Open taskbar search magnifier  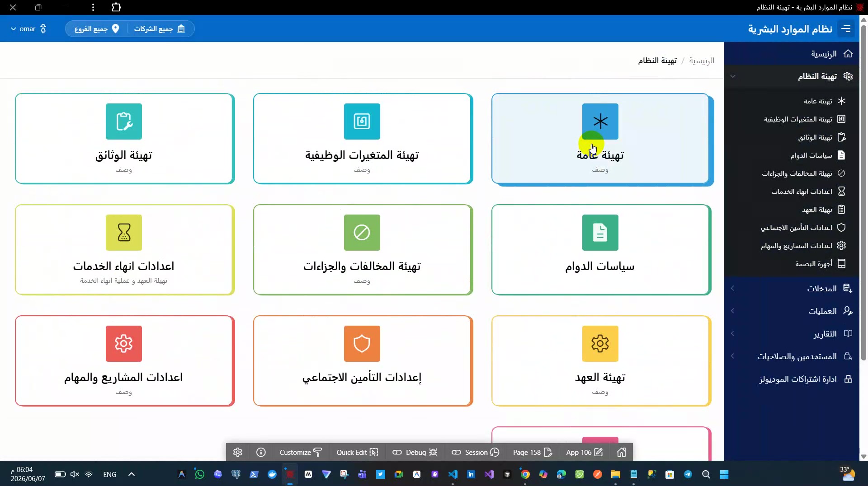point(706,474)
